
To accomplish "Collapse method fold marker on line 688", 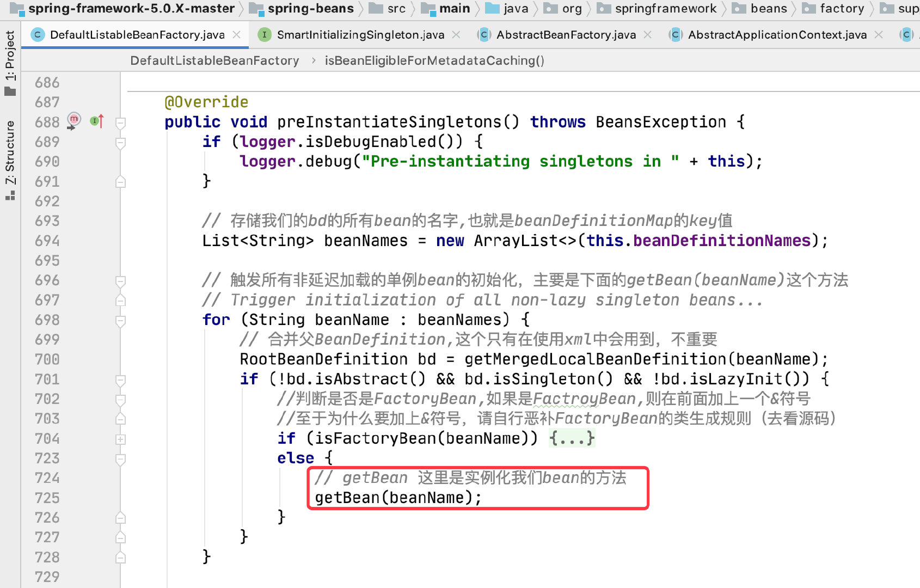I will coord(121,122).
